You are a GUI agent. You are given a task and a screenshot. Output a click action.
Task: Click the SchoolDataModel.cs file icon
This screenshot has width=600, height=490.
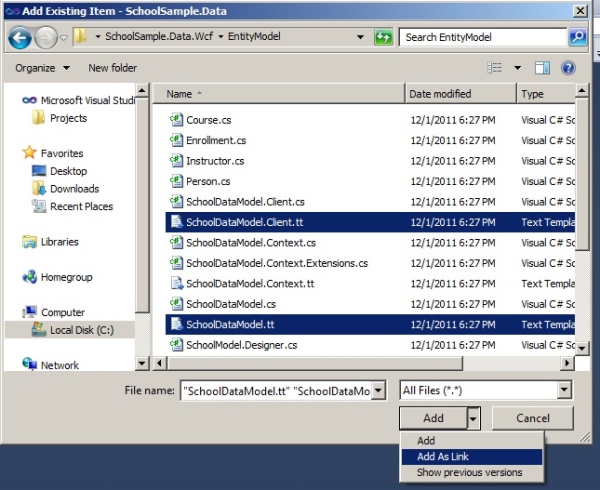coord(176,304)
